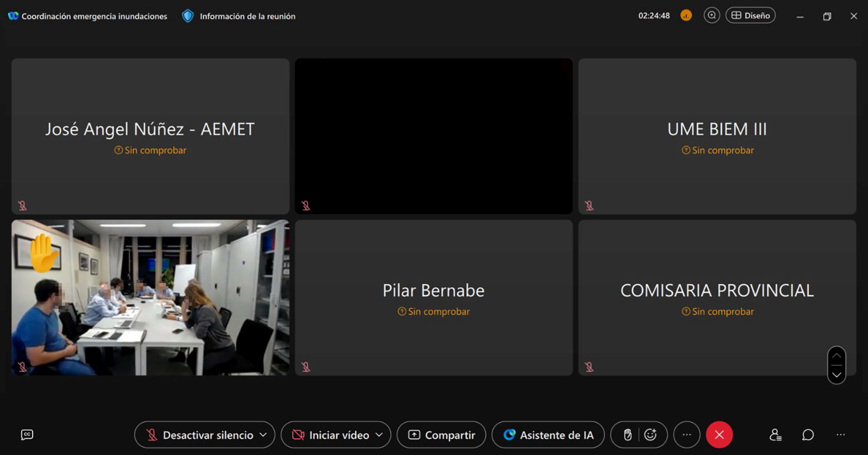This screenshot has height=455, width=868.
Task: Toggle the Asistente de IA button
Action: coord(548,435)
